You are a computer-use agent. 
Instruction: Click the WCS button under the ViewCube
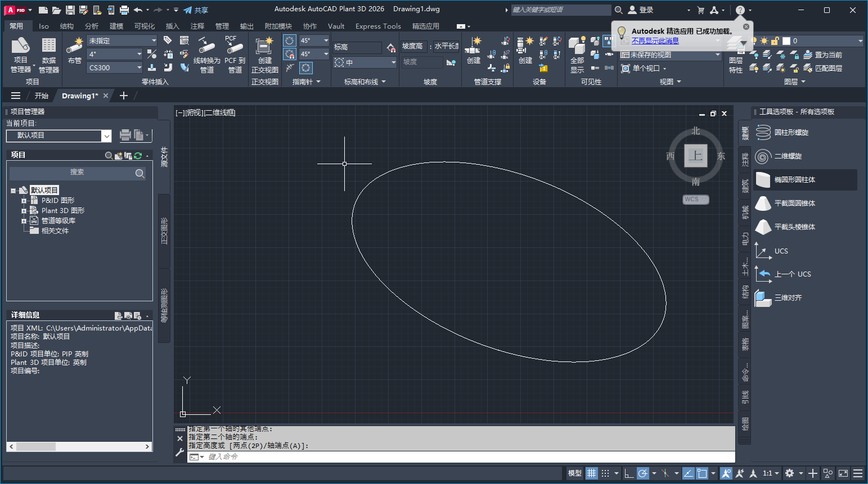696,200
